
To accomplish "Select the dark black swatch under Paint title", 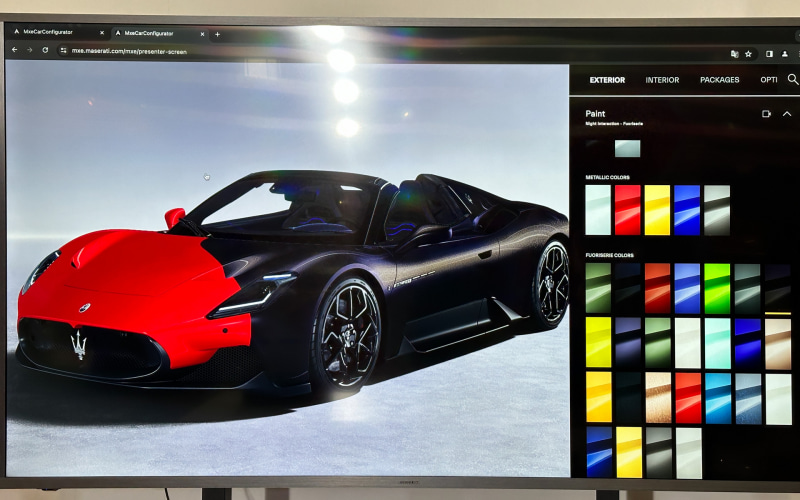I will (x=598, y=148).
